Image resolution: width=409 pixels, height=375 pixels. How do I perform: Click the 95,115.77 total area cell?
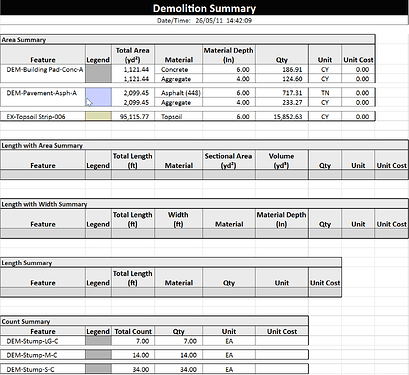pyautogui.click(x=134, y=117)
